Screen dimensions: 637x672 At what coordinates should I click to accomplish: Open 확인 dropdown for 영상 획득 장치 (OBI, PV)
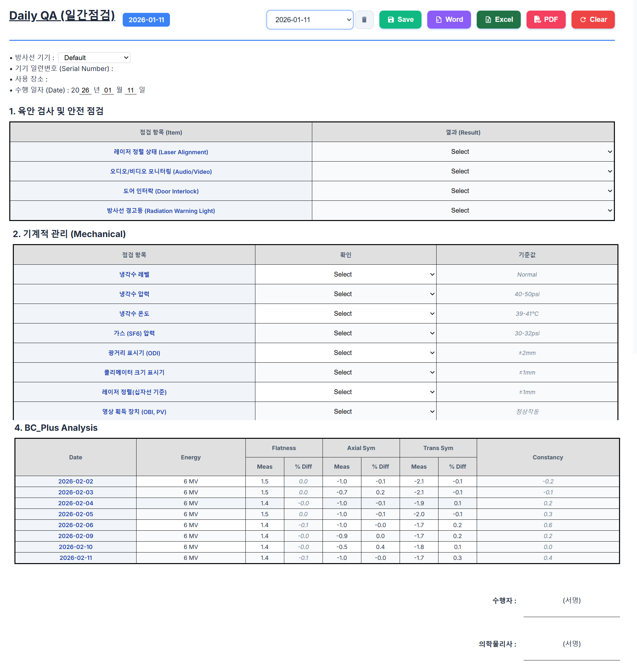tap(346, 411)
